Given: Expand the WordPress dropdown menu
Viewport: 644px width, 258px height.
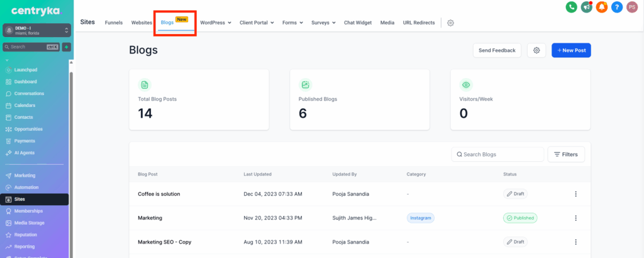Looking at the screenshot, I should (x=216, y=23).
